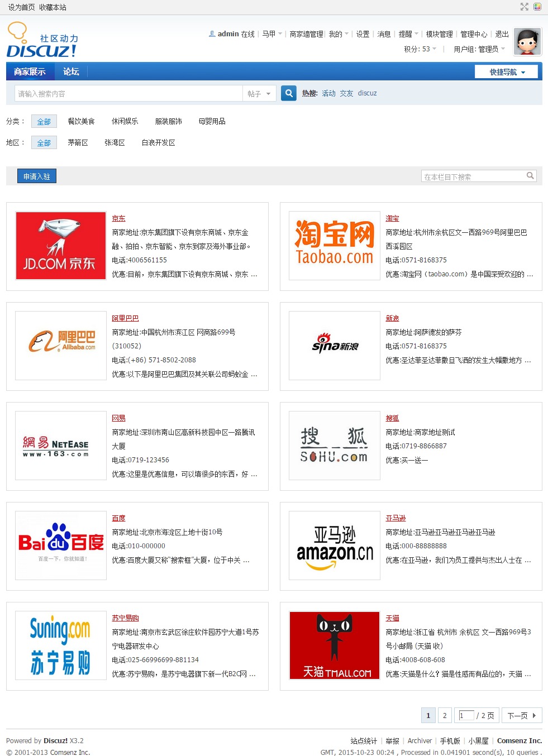Open the 快捷导航 quick navigation dropdown

506,72
